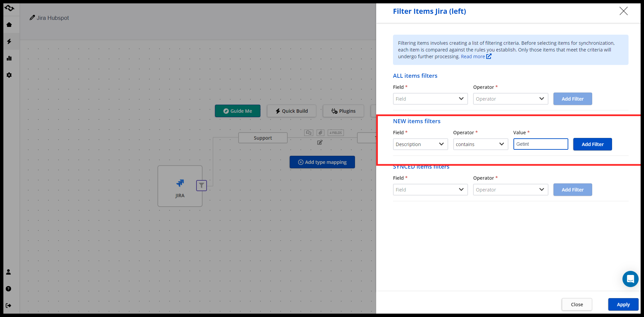This screenshot has height=317, width=644.
Task: Click the help question mark icon
Action: [x=8, y=289]
